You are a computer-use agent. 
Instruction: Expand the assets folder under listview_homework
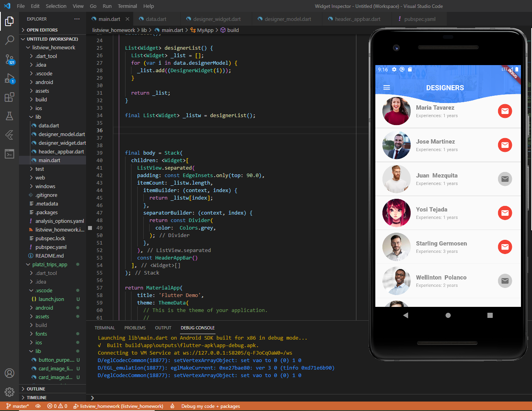pyautogui.click(x=52, y=91)
